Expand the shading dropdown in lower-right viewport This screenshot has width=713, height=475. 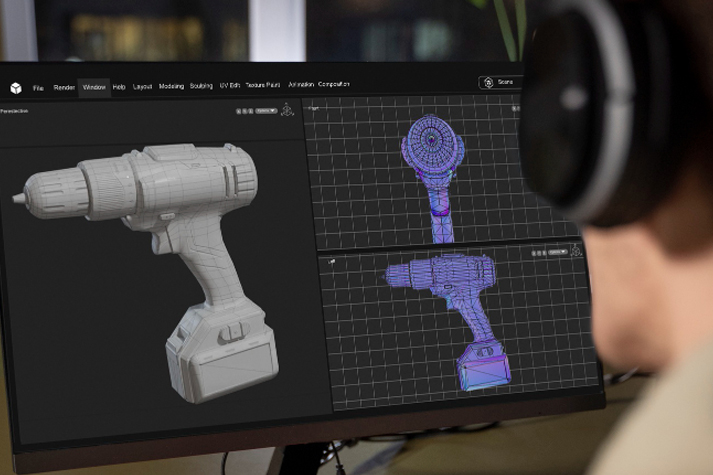[557, 251]
